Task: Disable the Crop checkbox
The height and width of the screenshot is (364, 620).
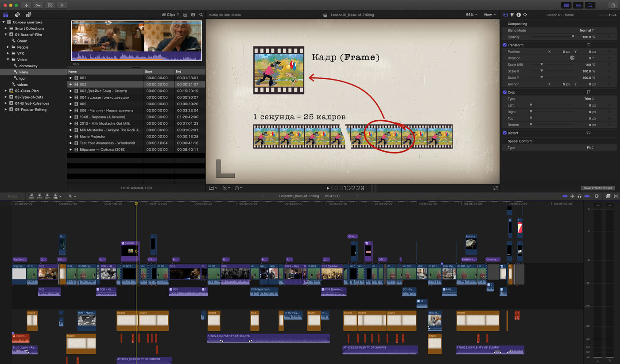Action: point(505,92)
